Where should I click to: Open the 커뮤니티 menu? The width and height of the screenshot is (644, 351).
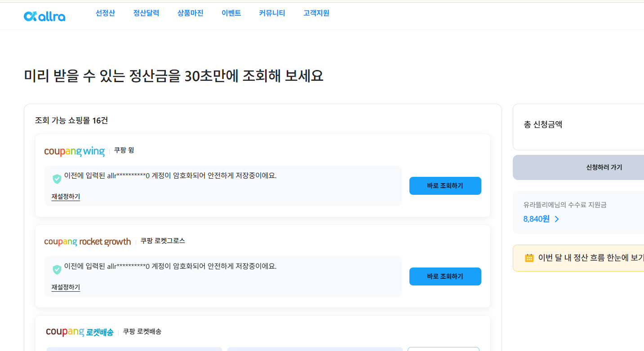click(272, 13)
